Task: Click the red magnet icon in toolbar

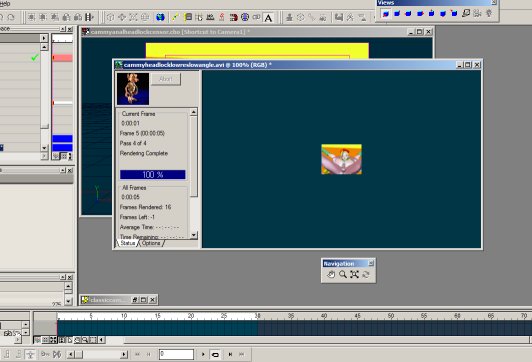Action: [x=233, y=17]
